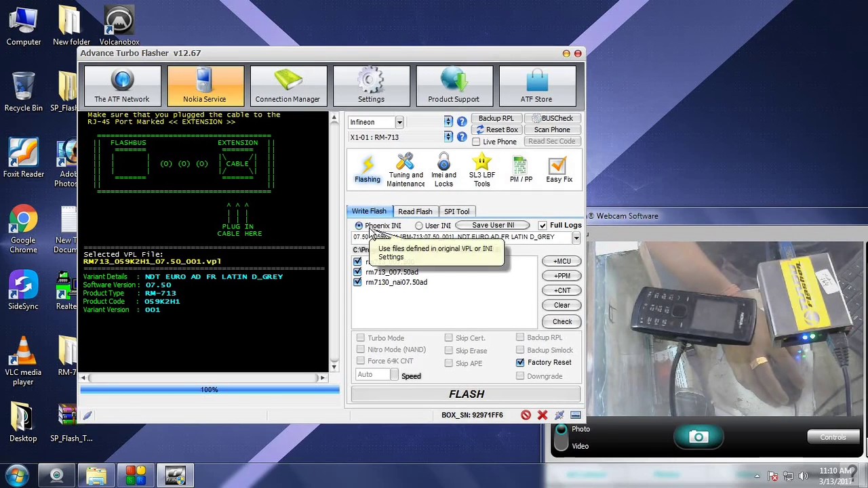
Task: Switch to the SPI Tool tab
Action: coord(456,211)
